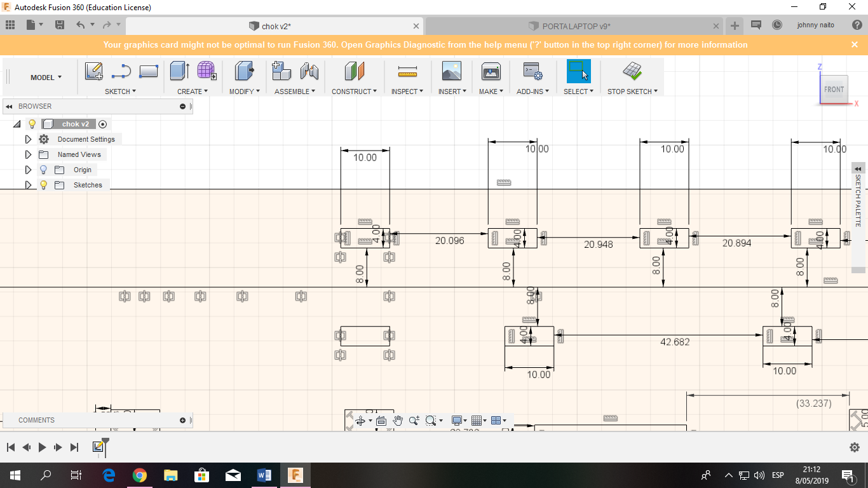Select the Create Sketch tool icon
Viewport: 868px width, 488px height.
(94, 71)
